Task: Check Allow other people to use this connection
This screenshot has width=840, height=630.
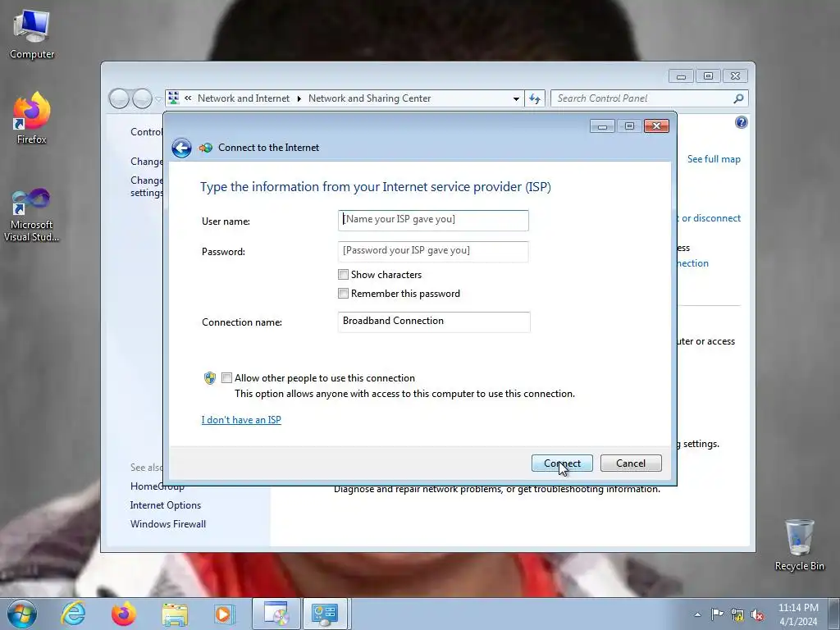Action: click(226, 378)
